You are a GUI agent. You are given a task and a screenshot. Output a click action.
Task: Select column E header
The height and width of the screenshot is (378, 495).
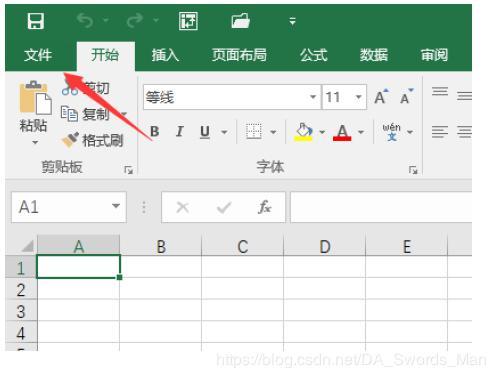click(x=407, y=246)
